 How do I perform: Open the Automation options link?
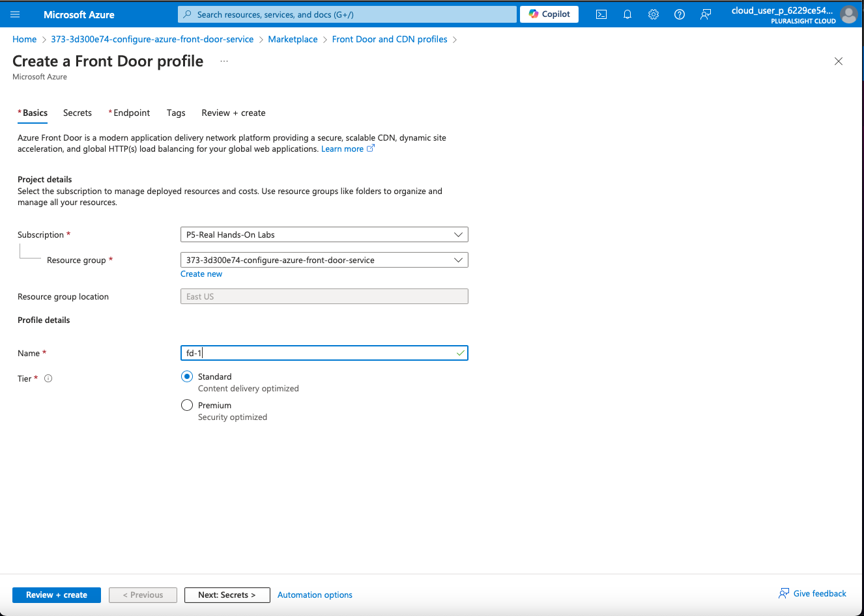point(315,595)
